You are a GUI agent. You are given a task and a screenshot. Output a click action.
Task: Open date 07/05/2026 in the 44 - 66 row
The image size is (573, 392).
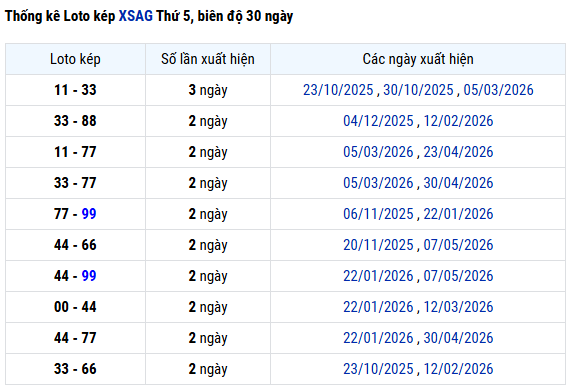click(x=458, y=245)
